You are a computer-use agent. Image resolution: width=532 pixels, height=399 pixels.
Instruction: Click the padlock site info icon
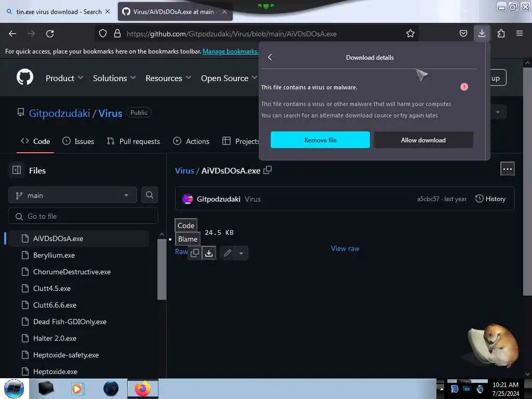coord(117,34)
